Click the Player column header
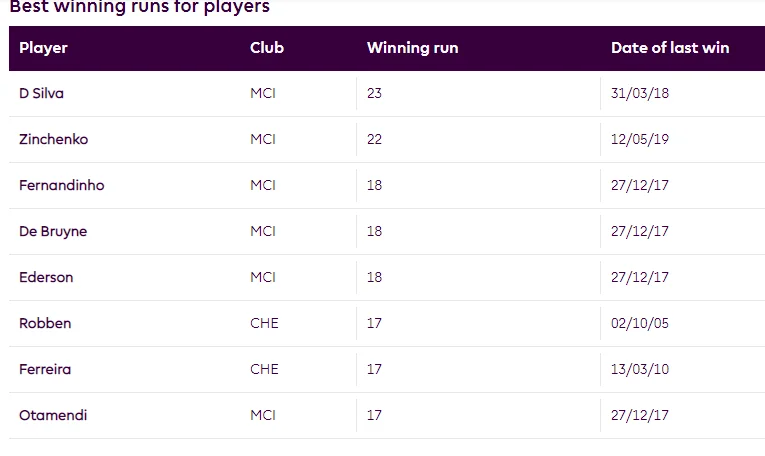The width and height of the screenshot is (765, 456). pyautogui.click(x=43, y=48)
